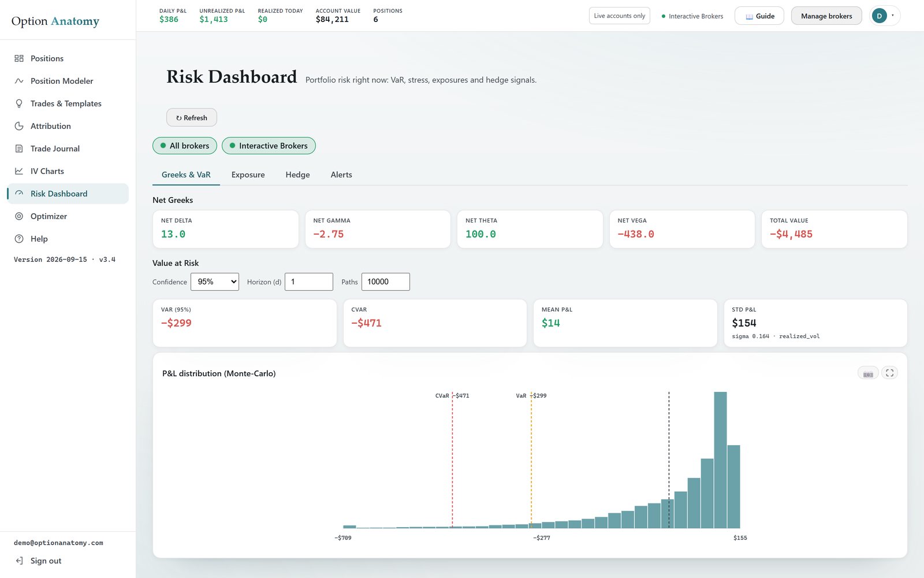Click the sigma 0.164 realized_vol text
The image size is (924, 578).
pos(776,336)
